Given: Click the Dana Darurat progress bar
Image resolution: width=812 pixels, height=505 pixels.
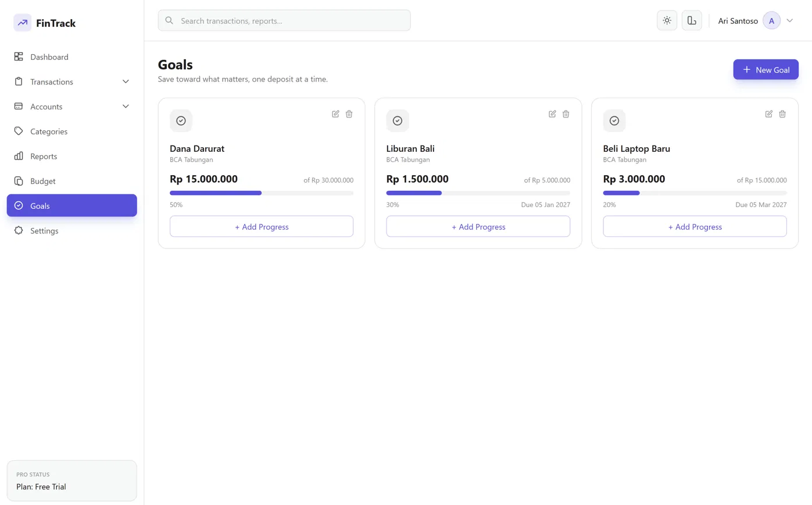Looking at the screenshot, I should click(x=262, y=193).
